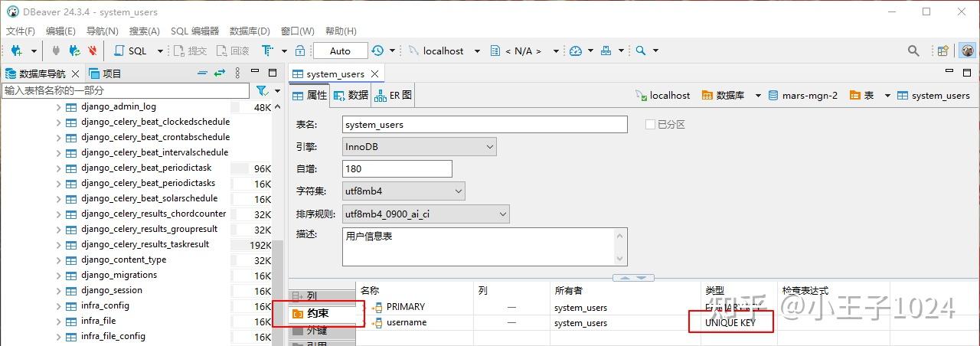Click the localhost breadcrumb link
980x346 pixels.
point(663,96)
